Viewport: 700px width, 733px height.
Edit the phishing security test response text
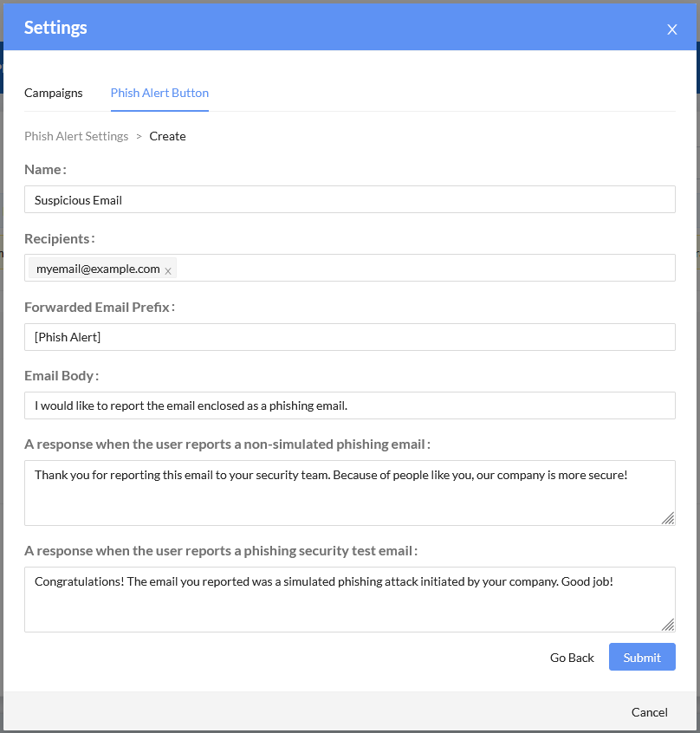coord(349,599)
